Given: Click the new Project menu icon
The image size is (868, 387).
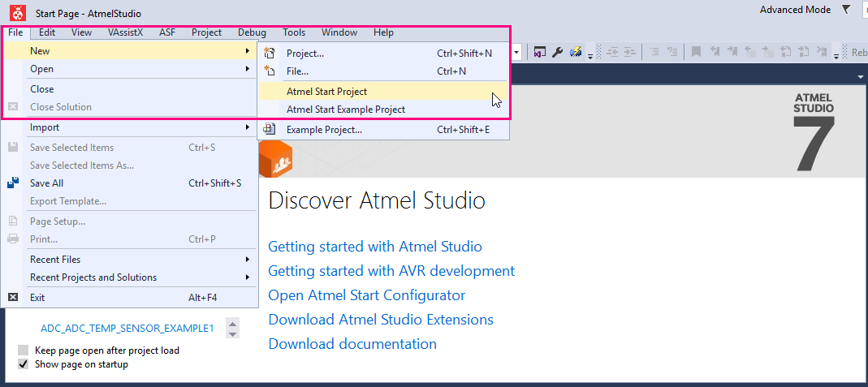Looking at the screenshot, I should (270, 53).
